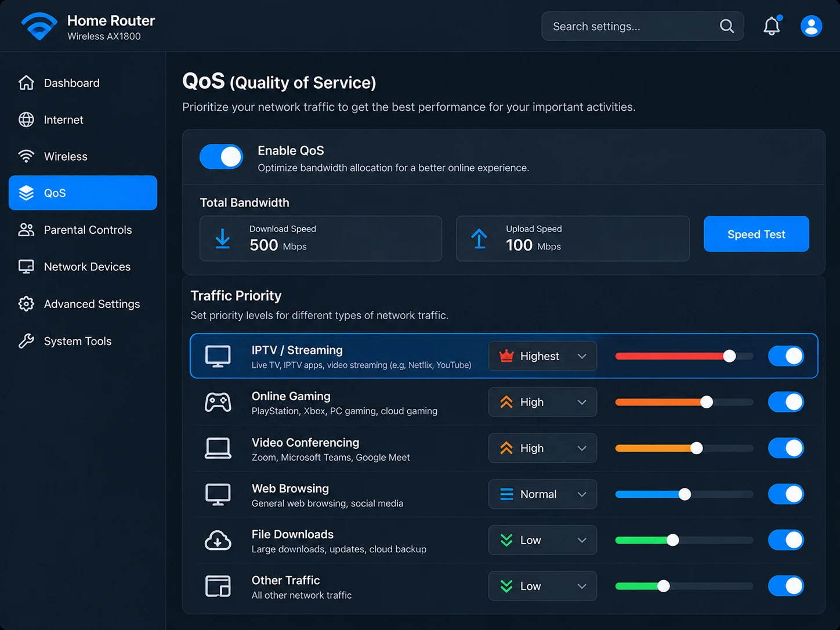Open IPTV / Streaming Highest priority dropdown
Viewport: 840px width, 630px height.
click(542, 356)
